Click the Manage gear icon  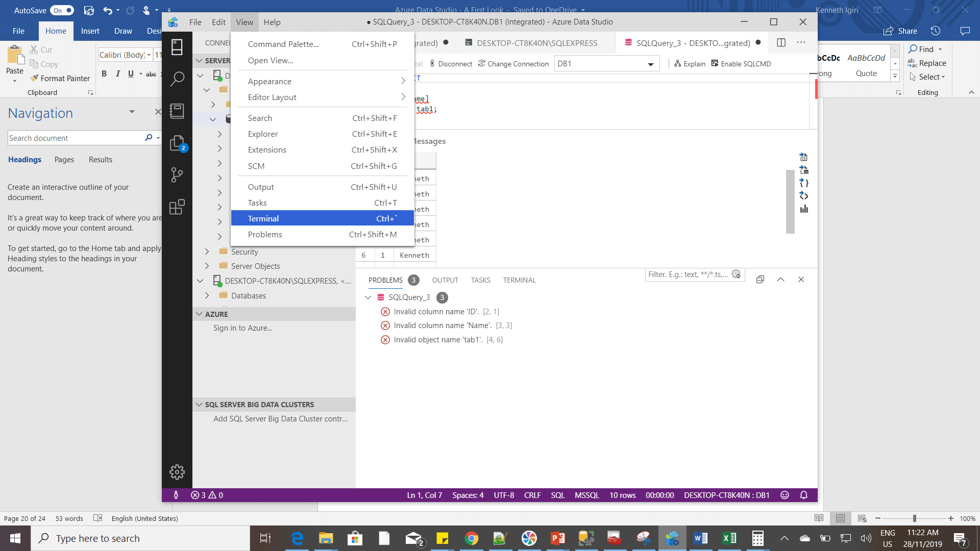coord(177,472)
